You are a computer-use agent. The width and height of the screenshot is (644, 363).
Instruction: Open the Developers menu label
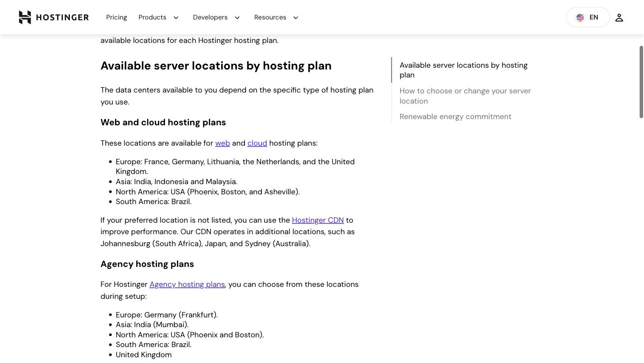(x=210, y=17)
